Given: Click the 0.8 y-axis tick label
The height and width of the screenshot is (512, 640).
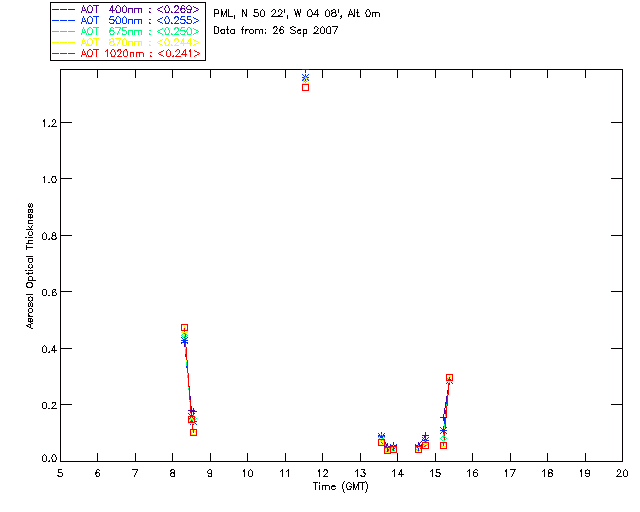Looking at the screenshot, I should 49,236.
